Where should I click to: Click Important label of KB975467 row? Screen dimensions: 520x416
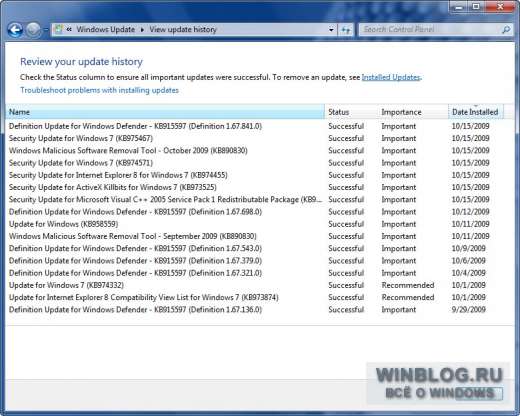click(399, 138)
